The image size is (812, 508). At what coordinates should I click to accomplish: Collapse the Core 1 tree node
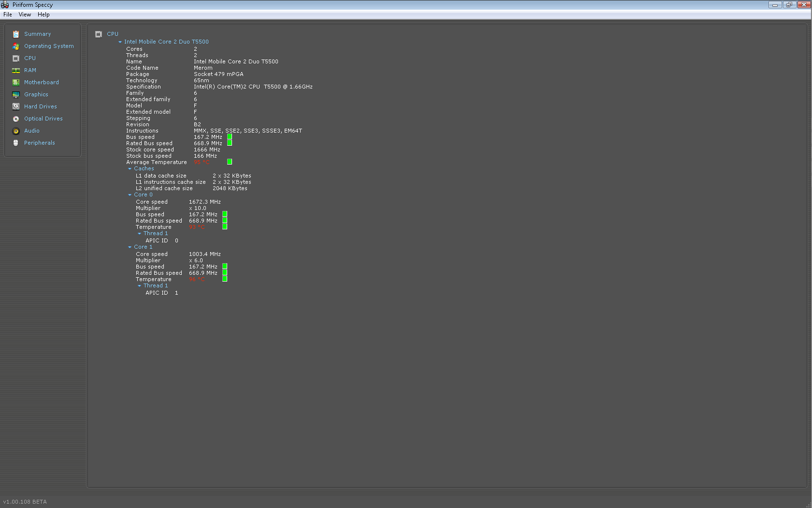click(130, 247)
